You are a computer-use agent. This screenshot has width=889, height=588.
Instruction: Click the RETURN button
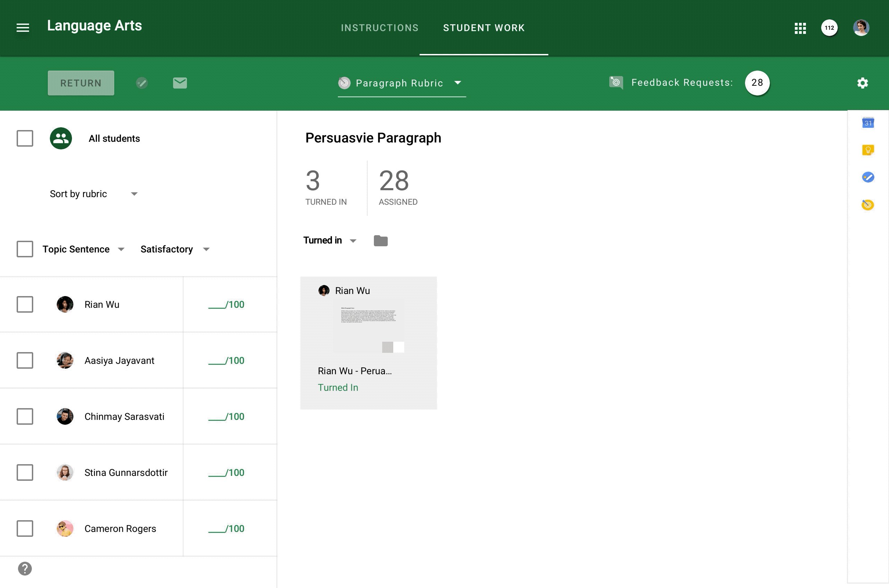tap(81, 83)
